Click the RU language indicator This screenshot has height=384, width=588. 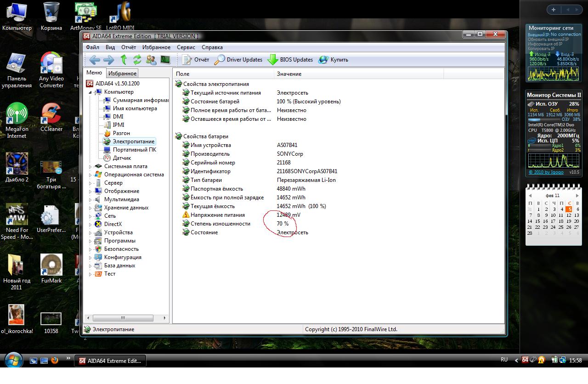click(504, 360)
